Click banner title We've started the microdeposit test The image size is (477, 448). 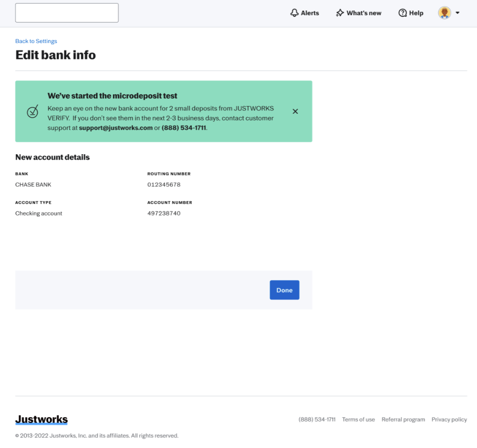click(x=112, y=96)
